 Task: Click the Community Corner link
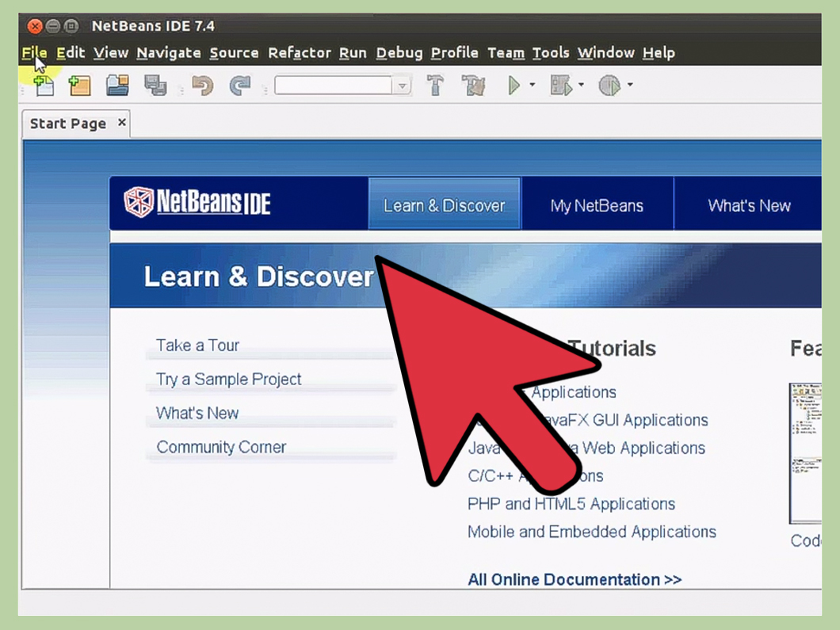pyautogui.click(x=221, y=447)
